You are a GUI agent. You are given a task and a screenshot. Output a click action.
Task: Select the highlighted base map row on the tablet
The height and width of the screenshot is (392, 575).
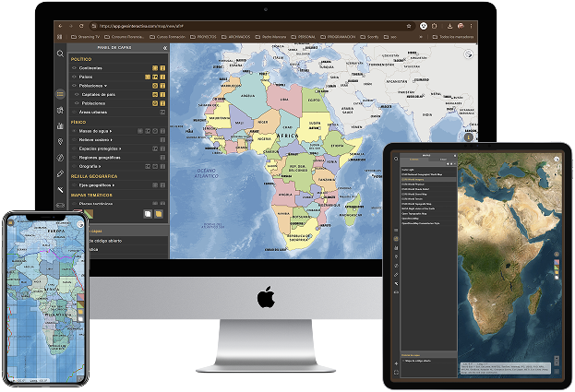tap(428, 180)
